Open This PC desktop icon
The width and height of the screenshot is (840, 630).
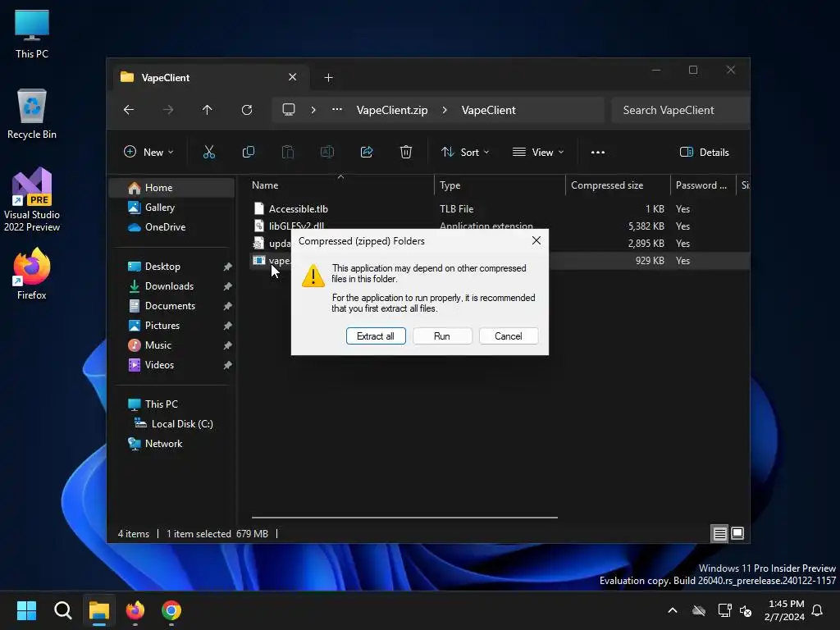click(x=32, y=34)
